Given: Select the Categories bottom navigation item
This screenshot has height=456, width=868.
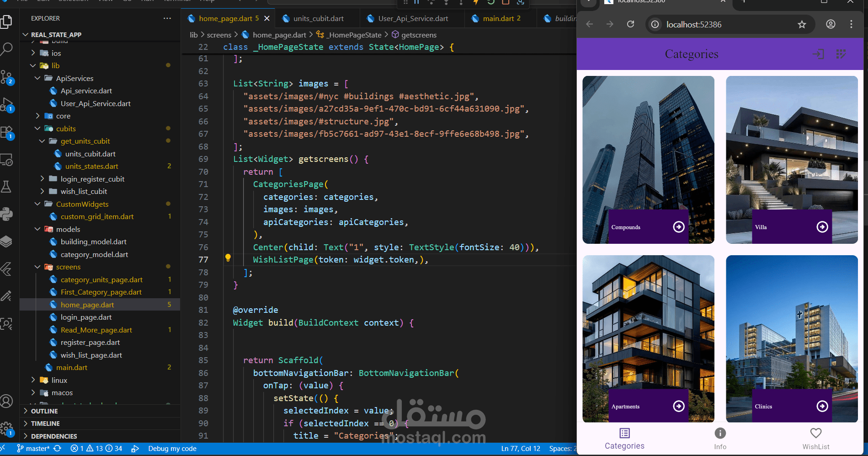Looking at the screenshot, I should [x=624, y=439].
